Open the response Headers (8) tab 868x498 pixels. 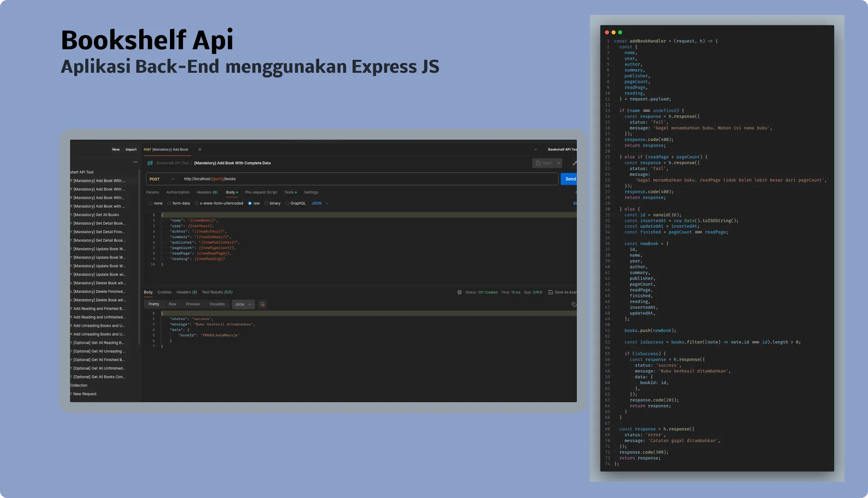[x=187, y=292]
